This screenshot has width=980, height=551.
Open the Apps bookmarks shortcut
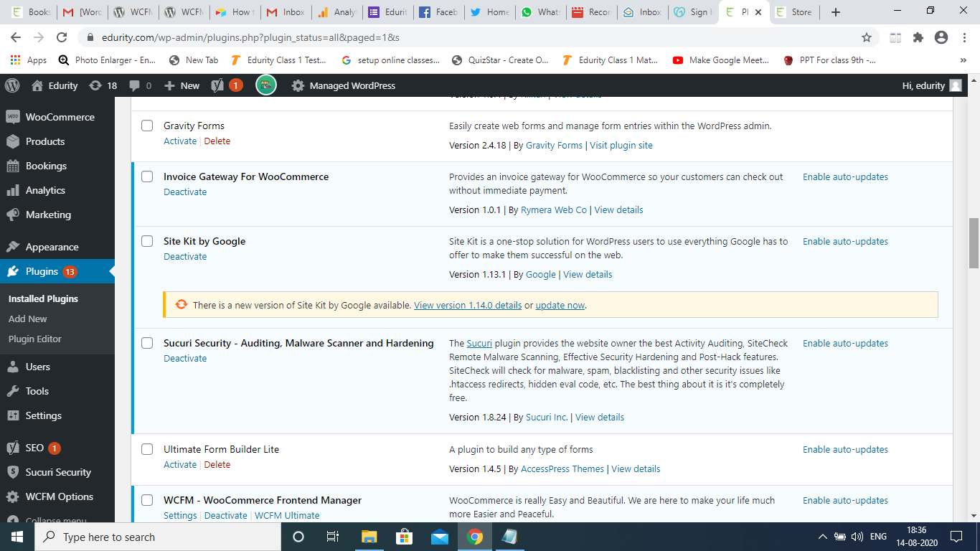[29, 60]
